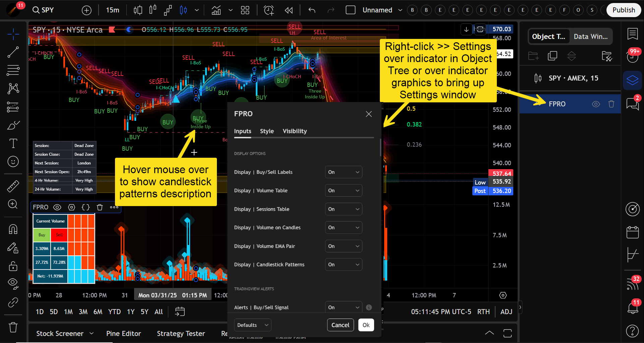Screen dimensions: 644x343
Task: Open the Measure ruler tool
Action: [13, 186]
